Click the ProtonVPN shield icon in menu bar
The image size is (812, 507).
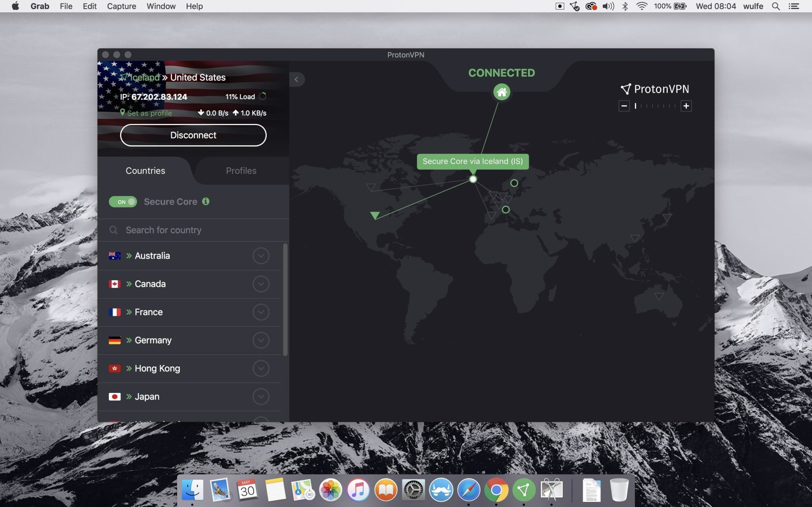coord(575,6)
